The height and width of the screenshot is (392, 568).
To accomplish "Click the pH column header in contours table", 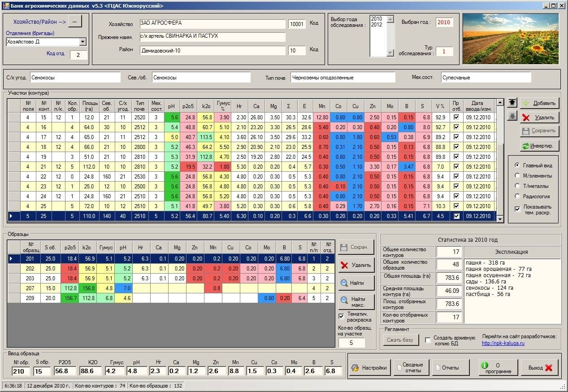I will tap(172, 106).
